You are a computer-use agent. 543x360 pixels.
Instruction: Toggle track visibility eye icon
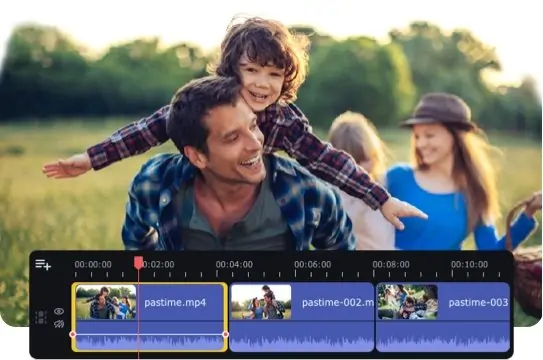(x=59, y=311)
